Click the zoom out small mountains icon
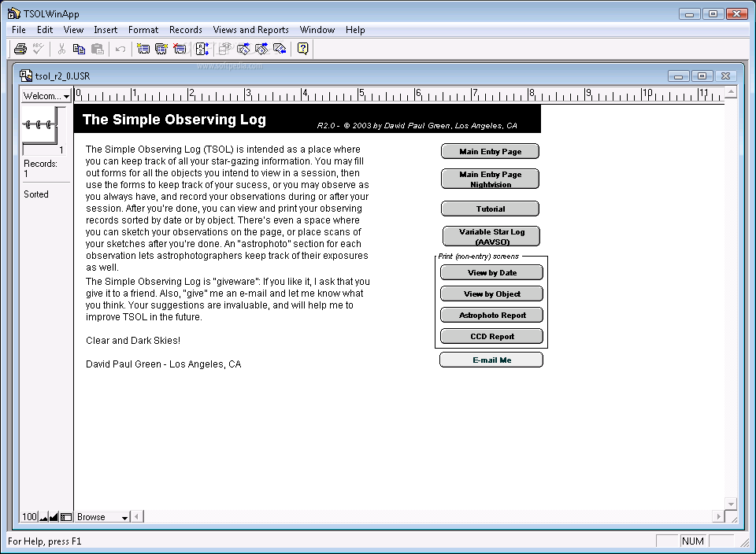756x554 pixels. pos(44,517)
